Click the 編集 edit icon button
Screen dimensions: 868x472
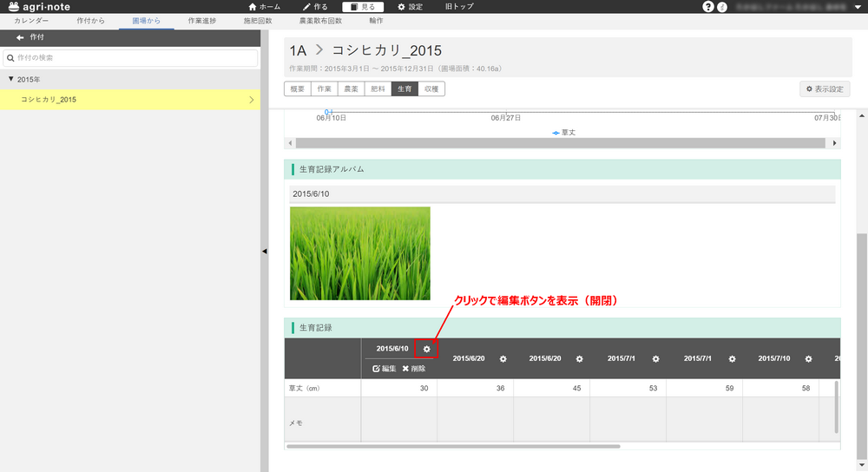click(x=384, y=369)
